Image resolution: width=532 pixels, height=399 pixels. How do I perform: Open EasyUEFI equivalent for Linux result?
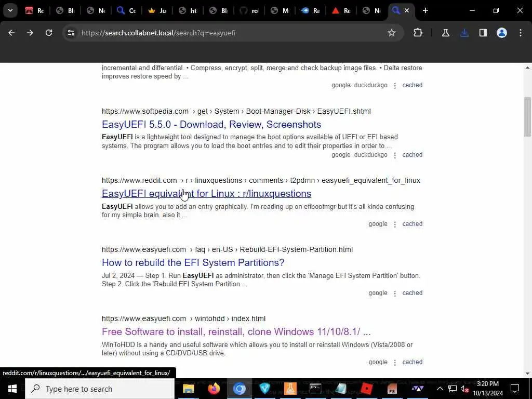tap(207, 193)
